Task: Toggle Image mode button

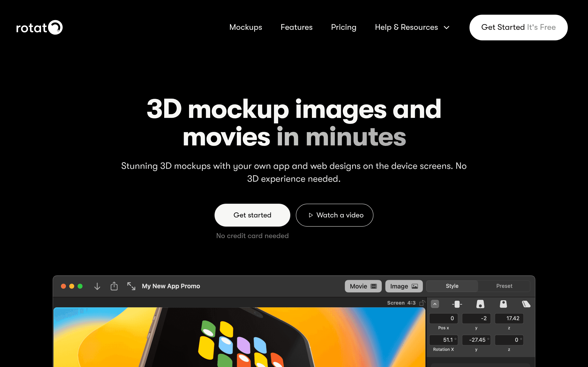Action: [x=404, y=286]
